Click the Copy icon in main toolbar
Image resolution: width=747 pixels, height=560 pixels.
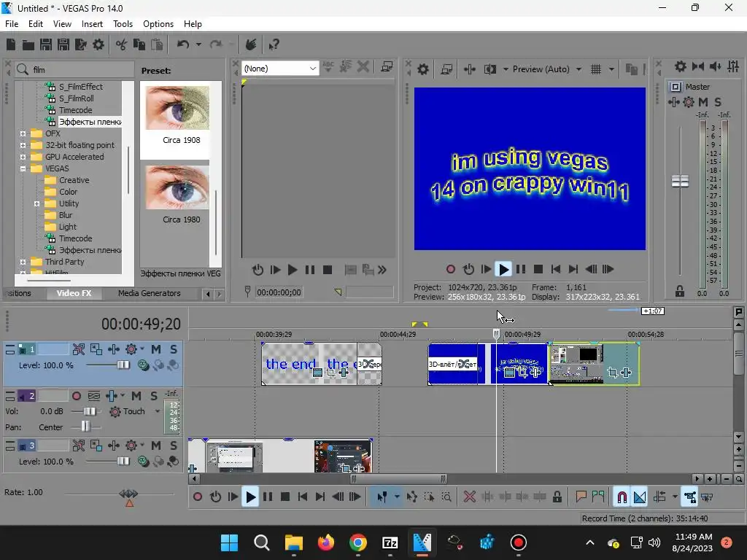click(x=139, y=44)
